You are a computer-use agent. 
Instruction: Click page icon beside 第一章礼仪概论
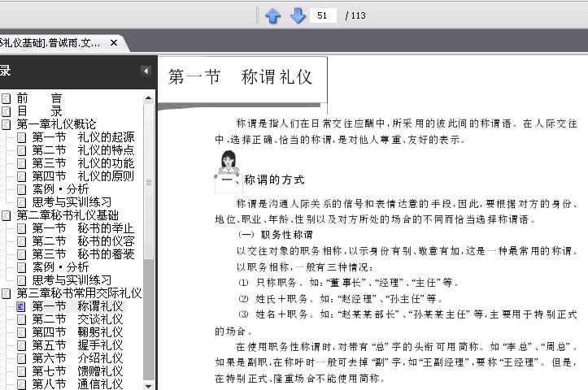(6, 124)
